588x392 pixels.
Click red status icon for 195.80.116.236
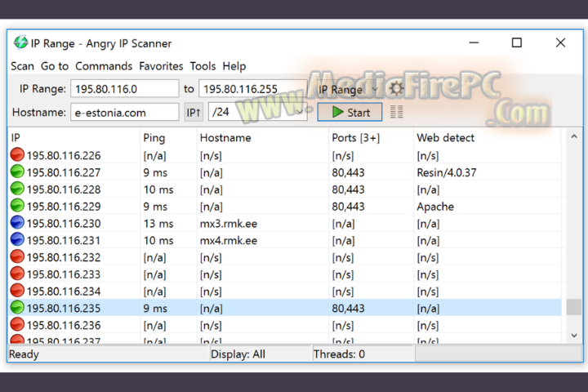(17, 324)
